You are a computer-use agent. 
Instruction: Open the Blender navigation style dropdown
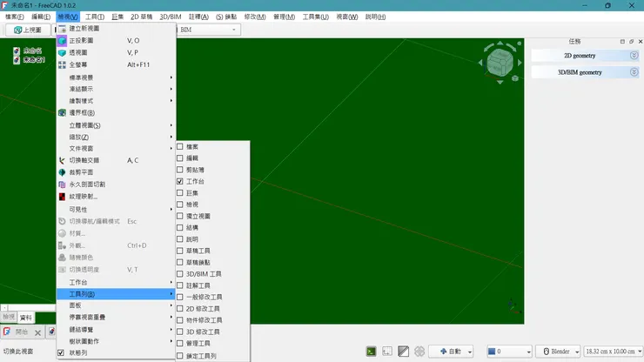tap(559, 352)
